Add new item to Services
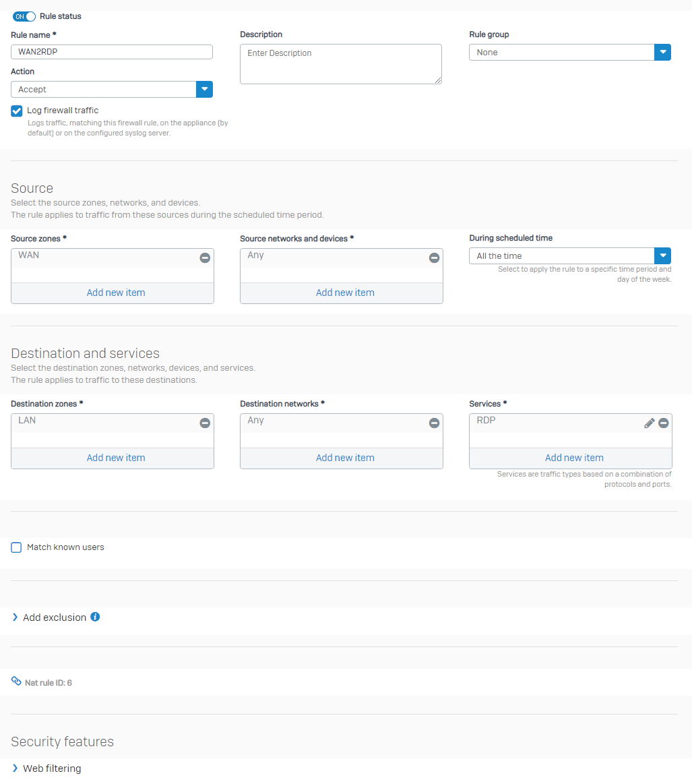The height and width of the screenshot is (784, 692). (x=574, y=458)
